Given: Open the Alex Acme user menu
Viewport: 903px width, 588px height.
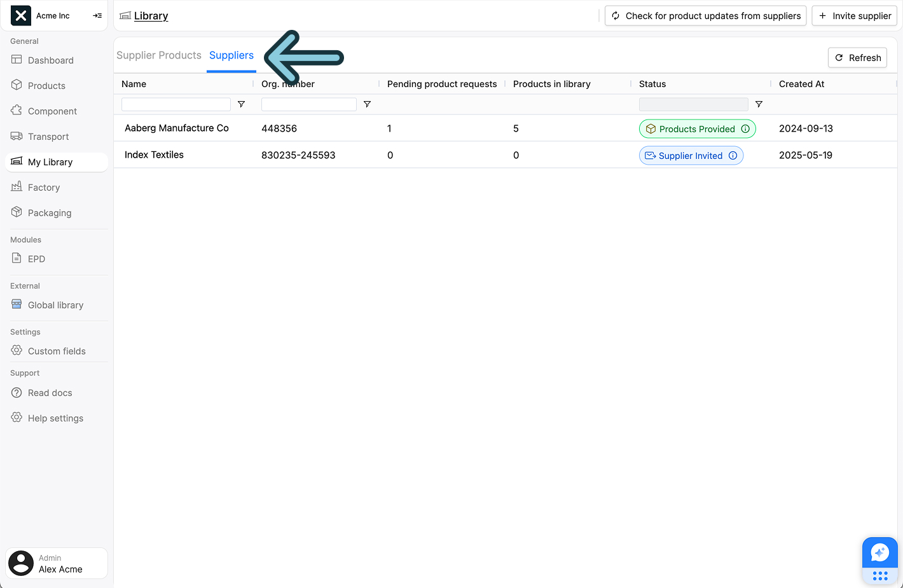Looking at the screenshot, I should coord(57,563).
